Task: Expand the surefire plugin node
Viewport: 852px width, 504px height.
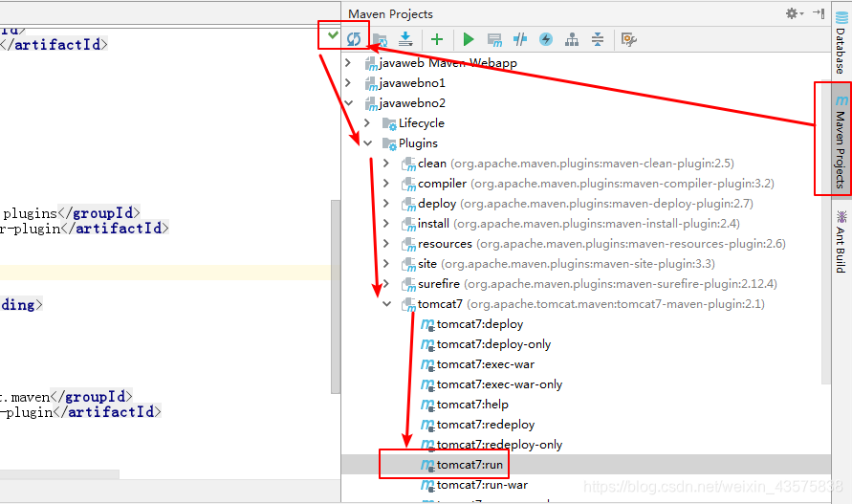Action: [x=386, y=284]
